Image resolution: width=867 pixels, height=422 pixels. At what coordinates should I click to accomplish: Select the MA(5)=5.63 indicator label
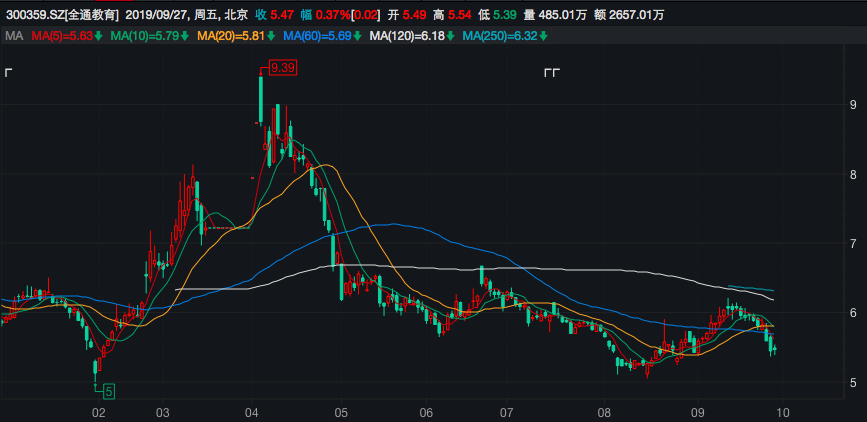(62, 37)
